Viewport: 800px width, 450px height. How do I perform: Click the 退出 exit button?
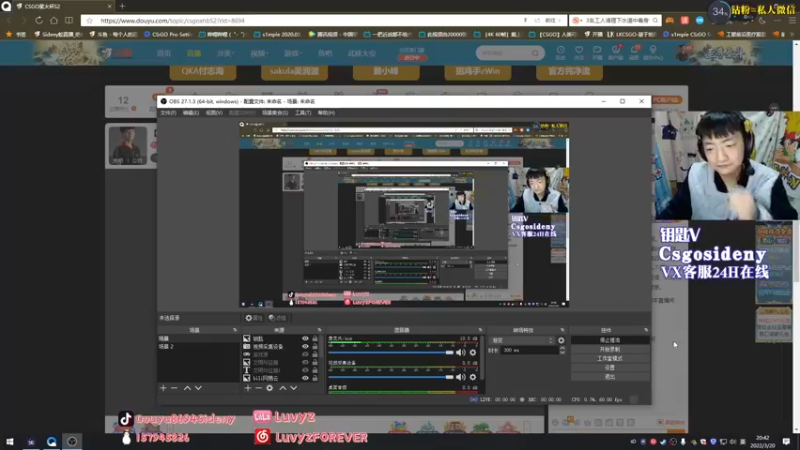coord(610,377)
